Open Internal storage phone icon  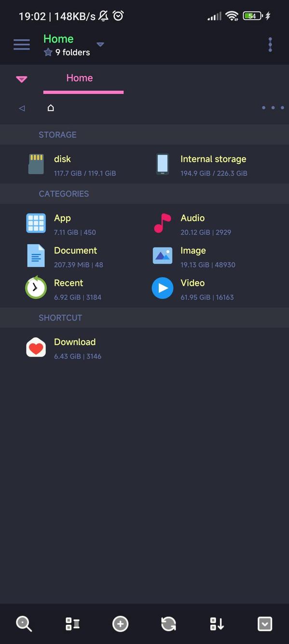(163, 164)
